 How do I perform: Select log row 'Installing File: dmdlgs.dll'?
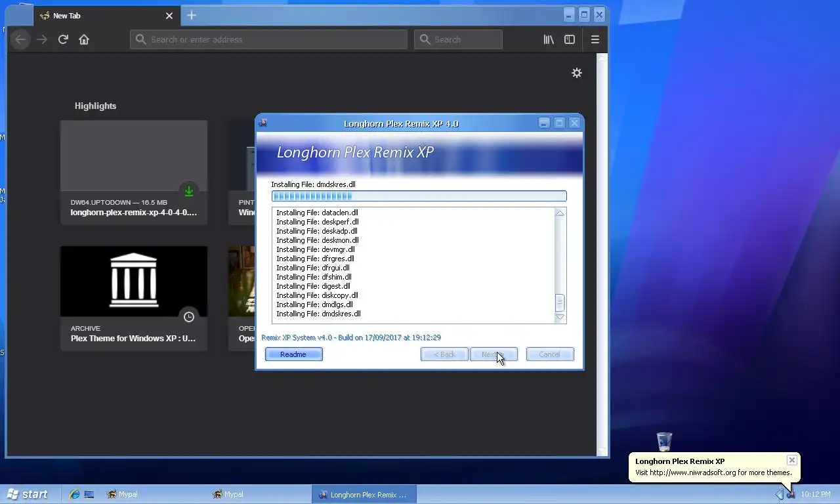point(314,304)
